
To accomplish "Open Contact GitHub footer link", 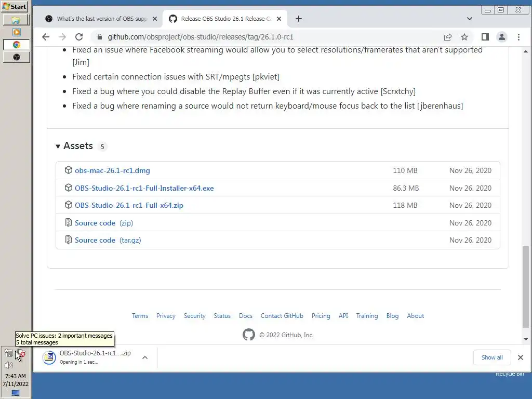I will (282, 316).
